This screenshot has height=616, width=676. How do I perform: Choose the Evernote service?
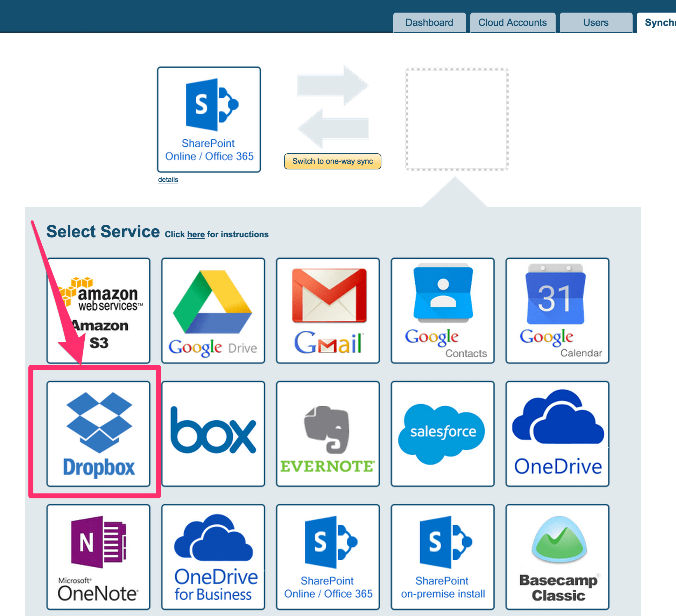tap(328, 433)
